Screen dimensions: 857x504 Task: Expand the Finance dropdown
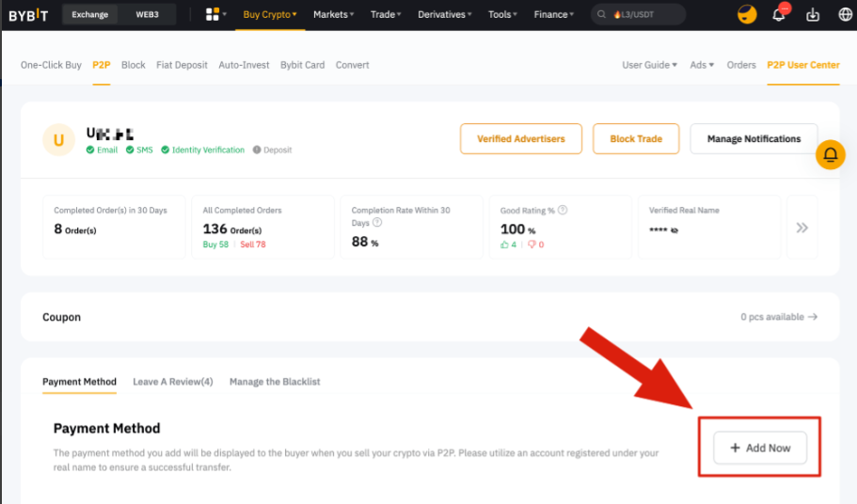pyautogui.click(x=554, y=15)
